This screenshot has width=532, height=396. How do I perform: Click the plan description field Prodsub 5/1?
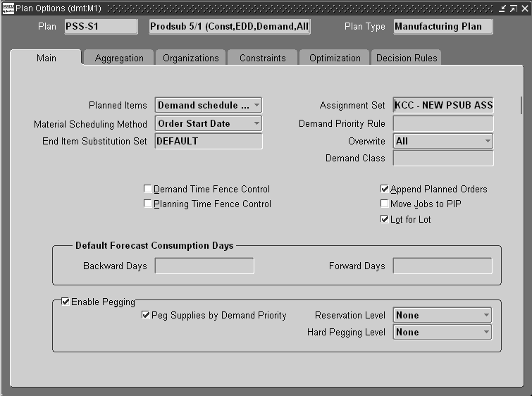pos(230,27)
